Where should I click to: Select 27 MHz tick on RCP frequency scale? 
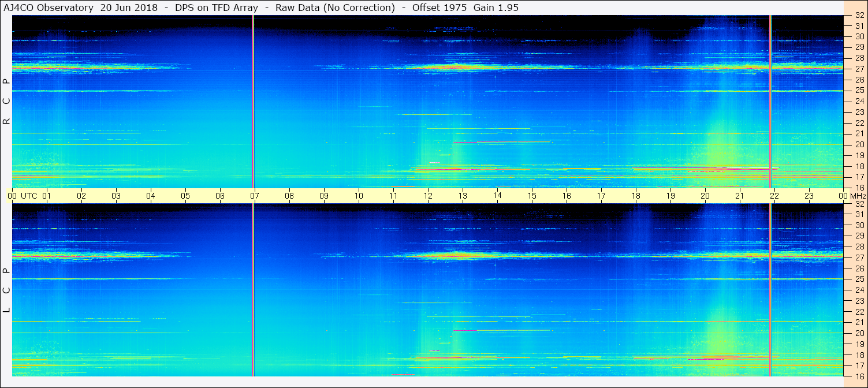(859, 68)
